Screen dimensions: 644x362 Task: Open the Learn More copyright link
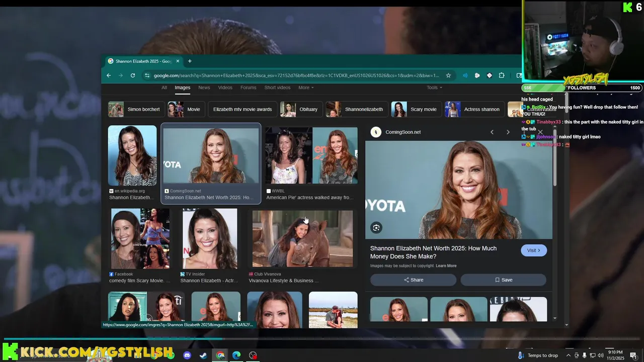coord(446,266)
